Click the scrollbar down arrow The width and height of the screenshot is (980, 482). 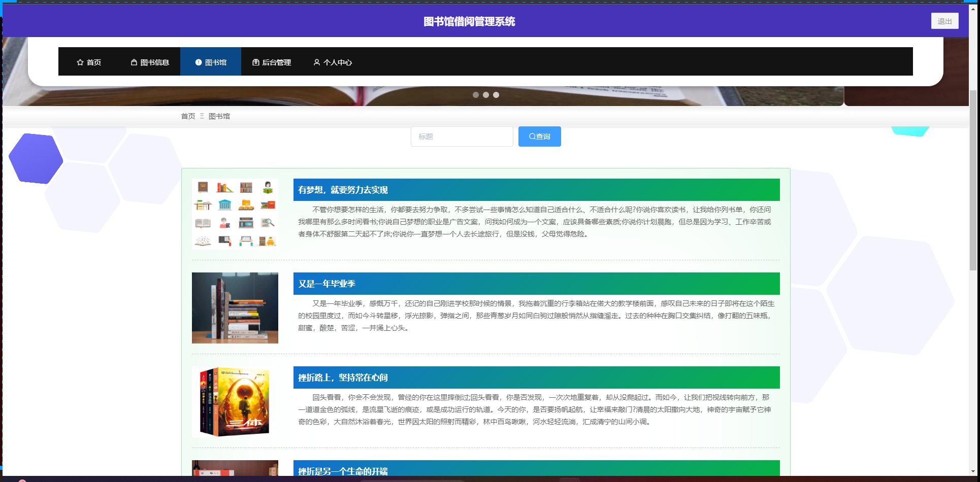[973, 471]
